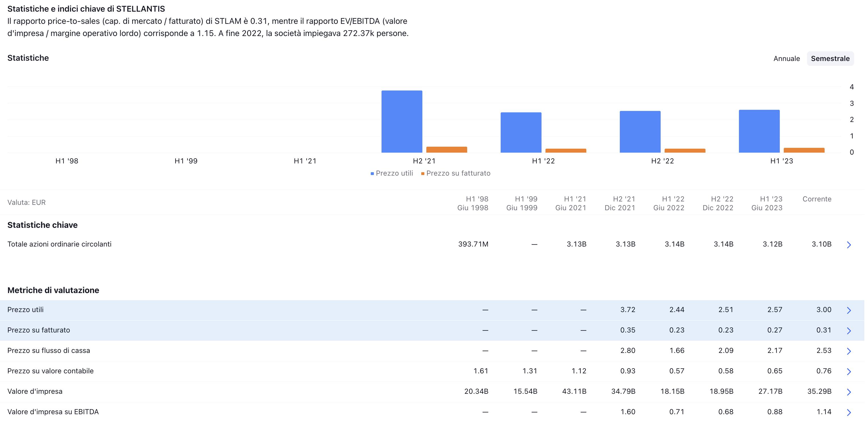Click the Statistiche chiave heading
868x421 pixels.
point(43,225)
